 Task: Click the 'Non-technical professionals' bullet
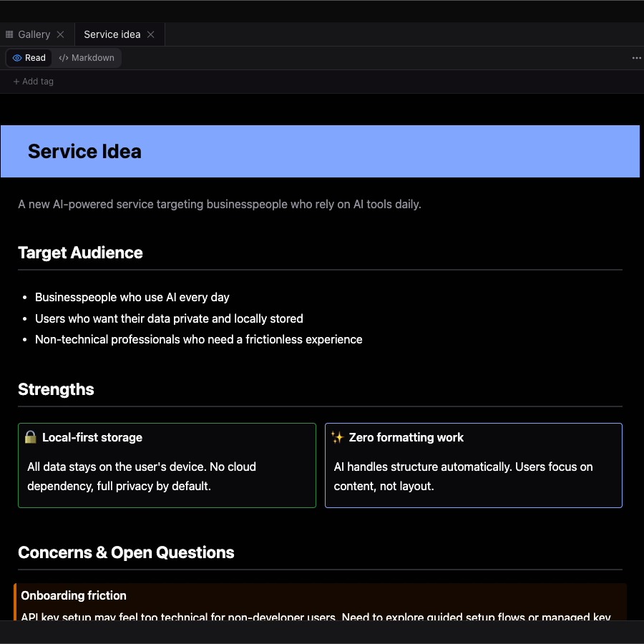[199, 339]
